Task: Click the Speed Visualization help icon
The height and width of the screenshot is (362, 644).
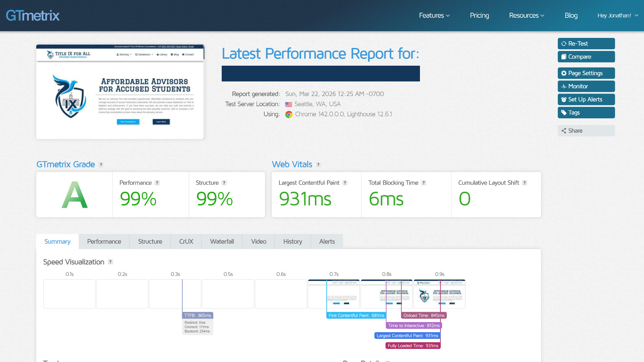Action: tap(110, 262)
